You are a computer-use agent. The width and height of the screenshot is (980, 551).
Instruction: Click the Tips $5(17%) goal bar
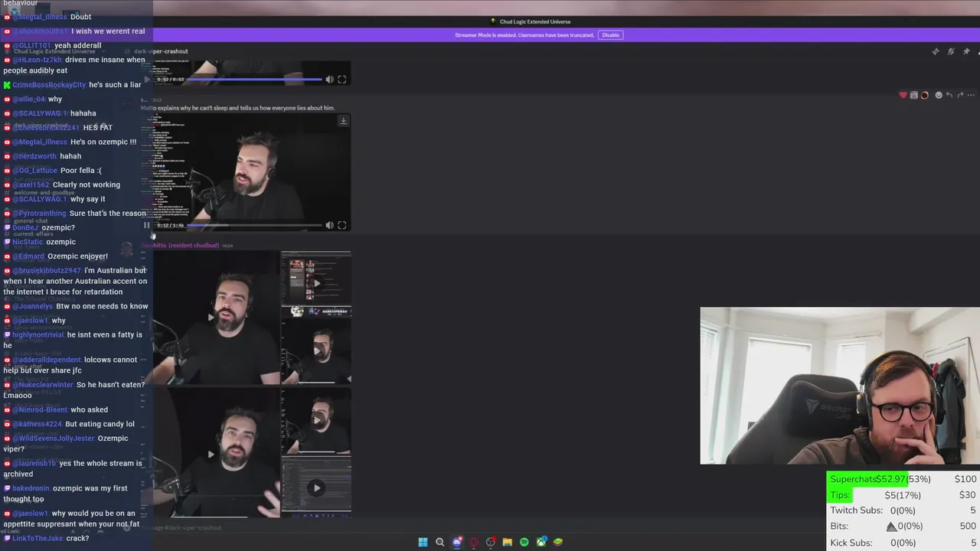click(903, 495)
